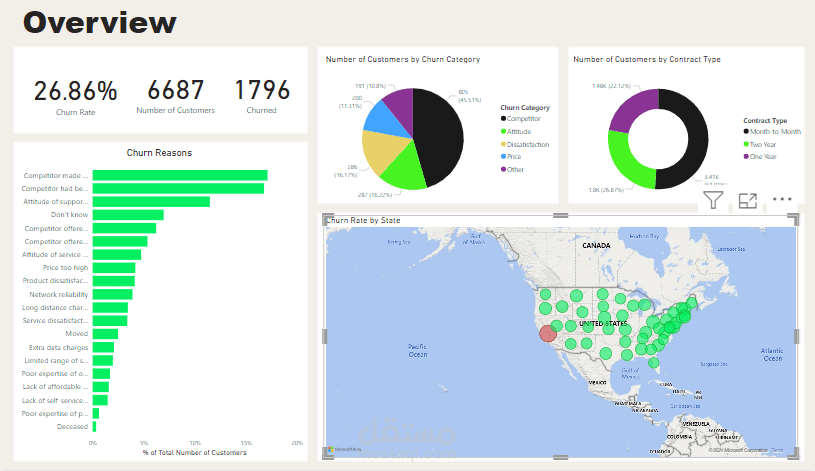Click the Network reliability label
The width and height of the screenshot is (815, 471).
(x=58, y=294)
